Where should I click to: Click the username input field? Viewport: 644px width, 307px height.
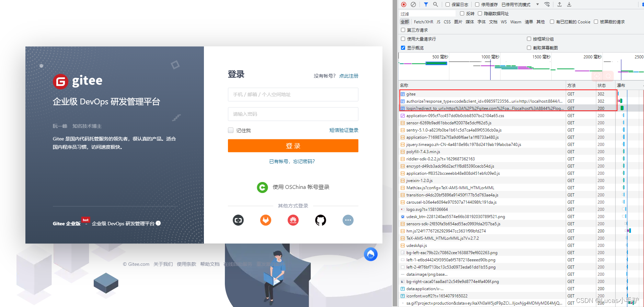293,94
